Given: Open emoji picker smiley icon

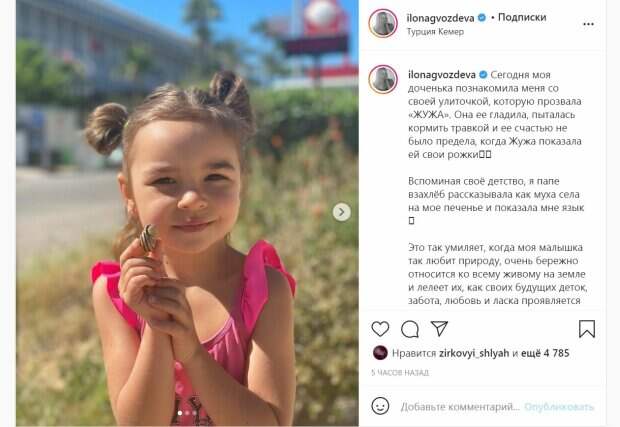Looking at the screenshot, I should 380,406.
